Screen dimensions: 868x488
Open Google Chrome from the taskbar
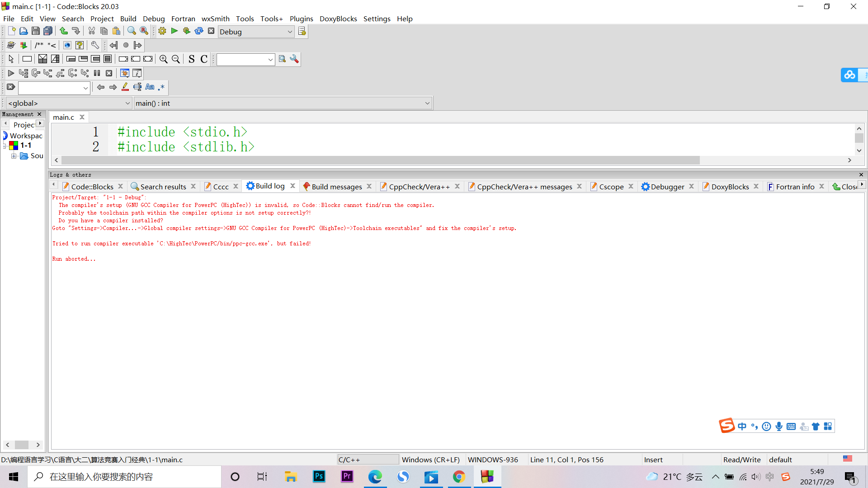click(459, 477)
